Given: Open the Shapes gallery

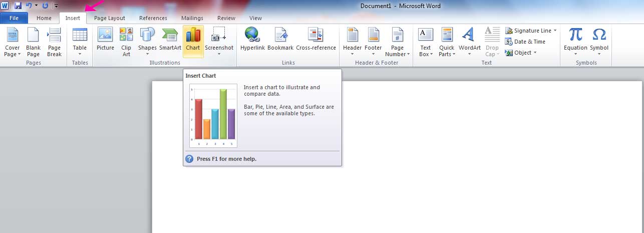Looking at the screenshot, I should pyautogui.click(x=147, y=42).
